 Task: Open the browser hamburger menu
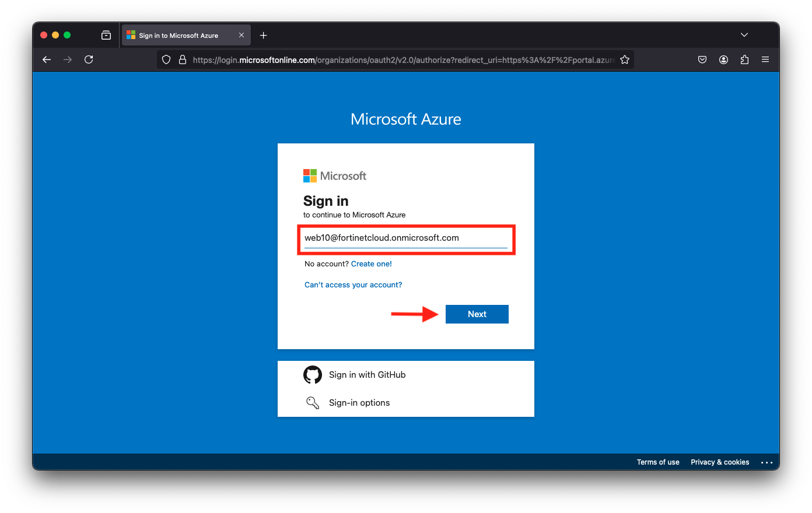765,59
